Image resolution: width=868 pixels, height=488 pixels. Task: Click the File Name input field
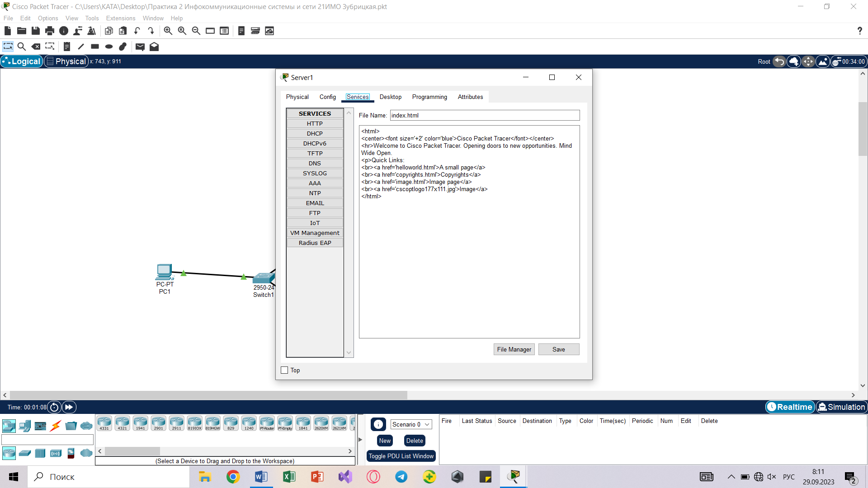coord(485,115)
